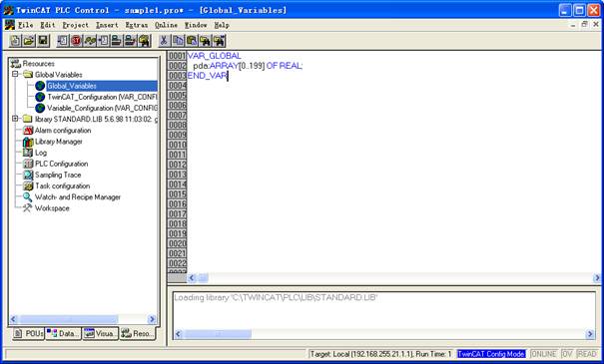The width and height of the screenshot is (604, 364).
Task: Open the Task configuration item
Action: (62, 185)
